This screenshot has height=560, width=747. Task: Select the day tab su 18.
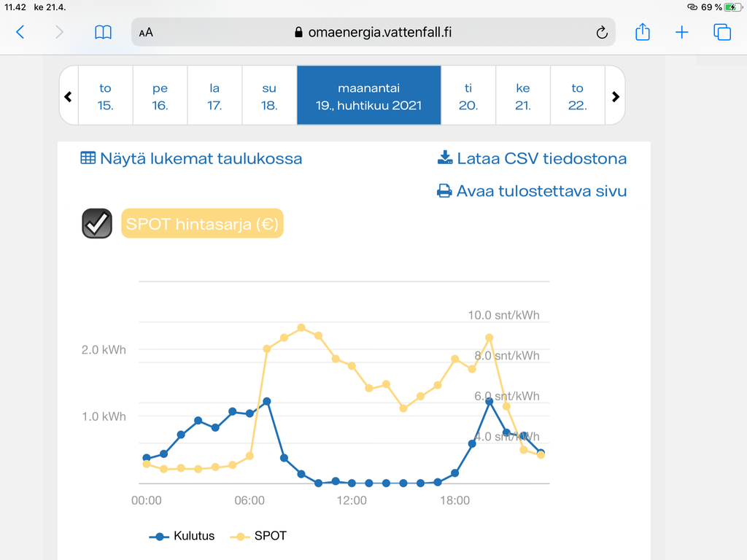tap(269, 96)
